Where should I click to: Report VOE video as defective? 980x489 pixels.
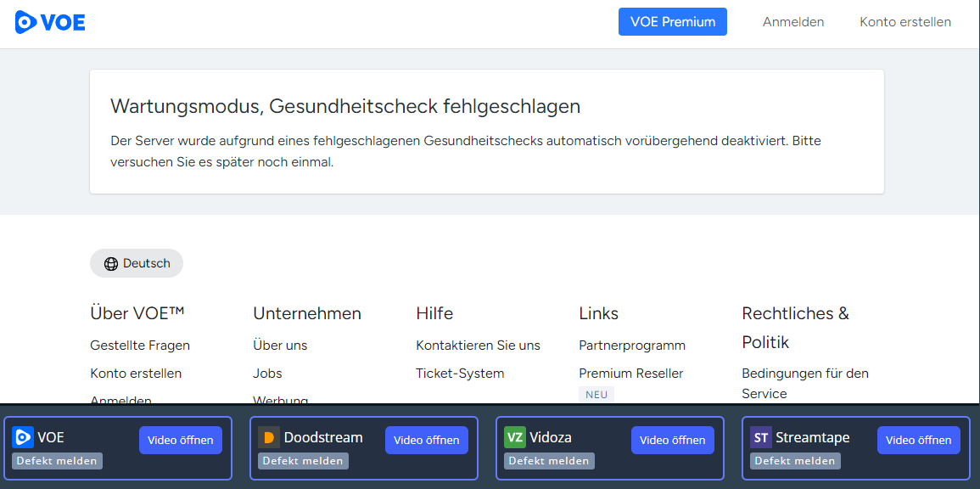pos(57,461)
